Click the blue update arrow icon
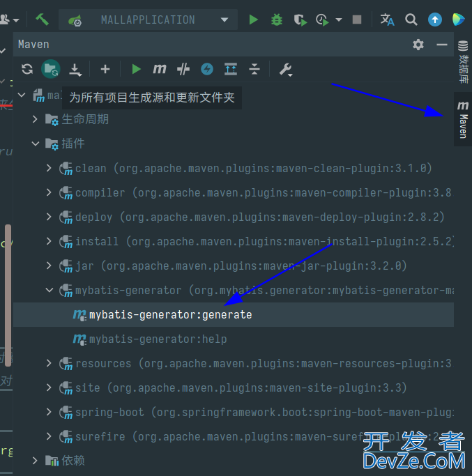 click(x=434, y=20)
